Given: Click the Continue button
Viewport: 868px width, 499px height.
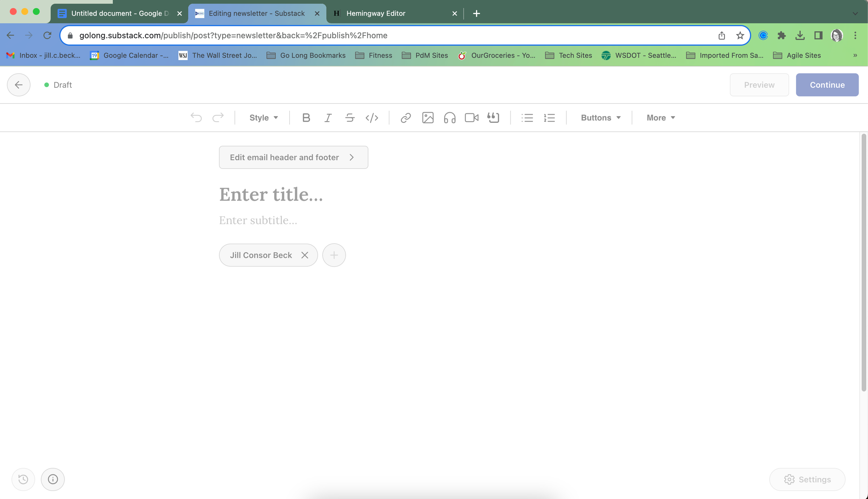Looking at the screenshot, I should (x=827, y=85).
